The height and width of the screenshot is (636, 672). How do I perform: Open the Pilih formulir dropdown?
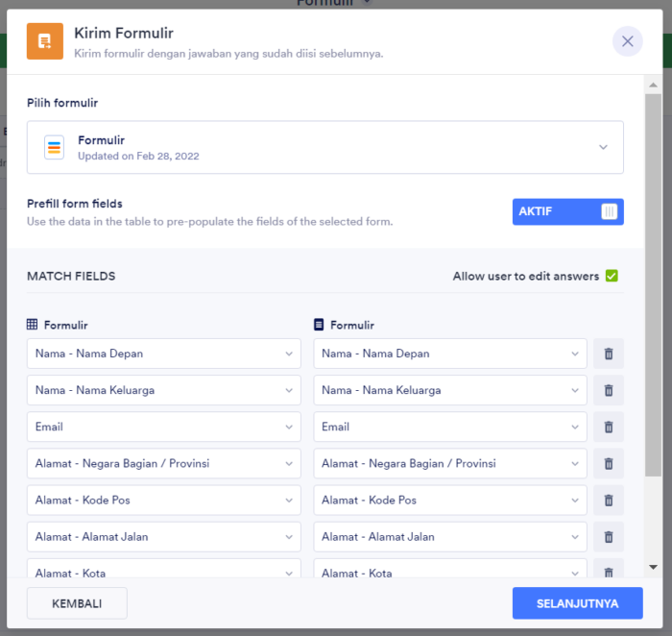[324, 147]
